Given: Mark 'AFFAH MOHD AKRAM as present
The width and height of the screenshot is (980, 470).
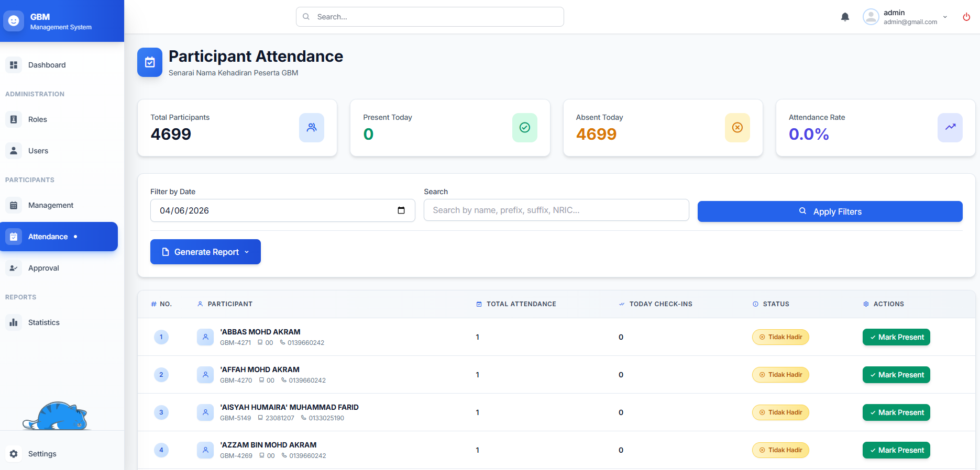Looking at the screenshot, I should (x=896, y=375).
